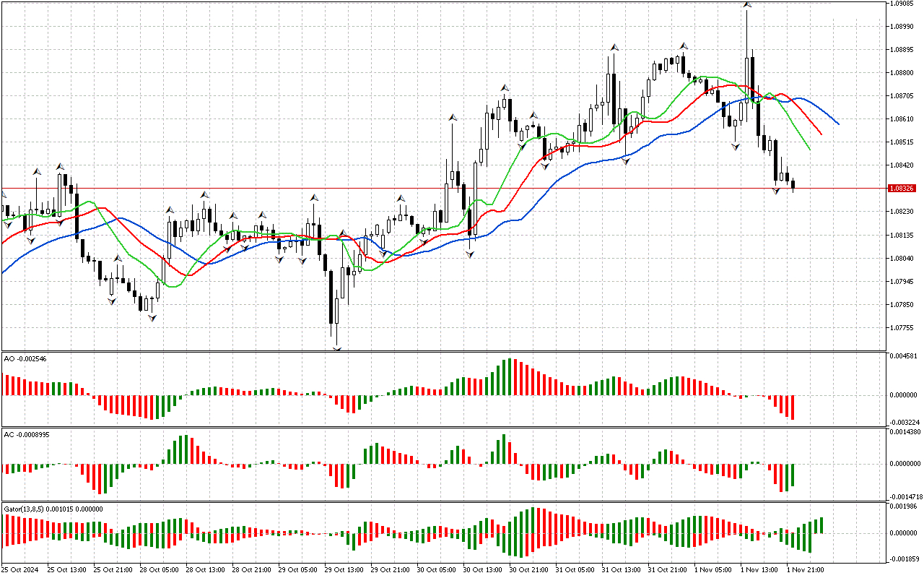
Task: Click the "30 Oct 13:00" time label
Action: click(x=481, y=570)
